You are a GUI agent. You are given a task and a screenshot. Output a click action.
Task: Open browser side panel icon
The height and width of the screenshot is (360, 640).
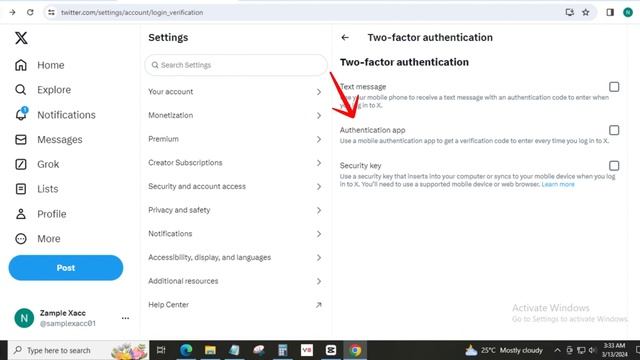click(x=610, y=12)
